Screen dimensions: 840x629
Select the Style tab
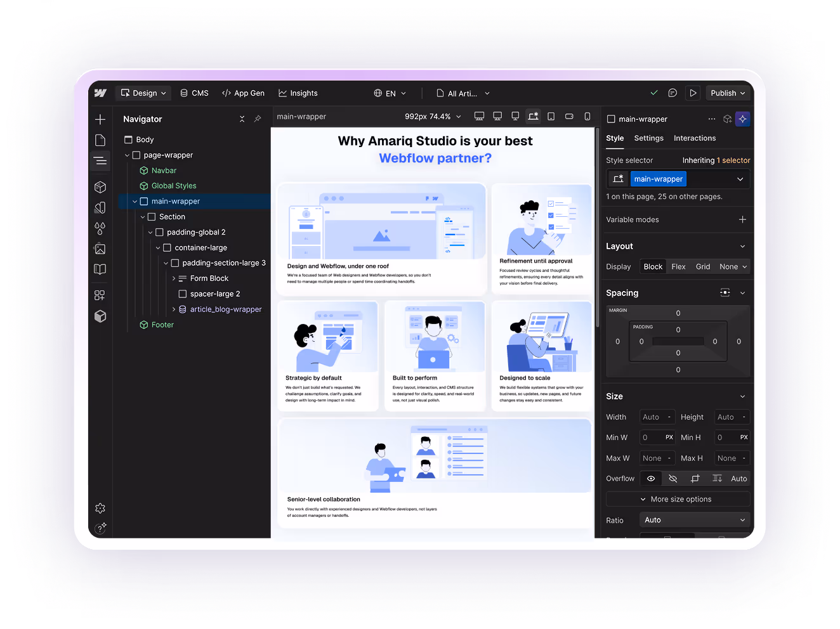(x=615, y=138)
